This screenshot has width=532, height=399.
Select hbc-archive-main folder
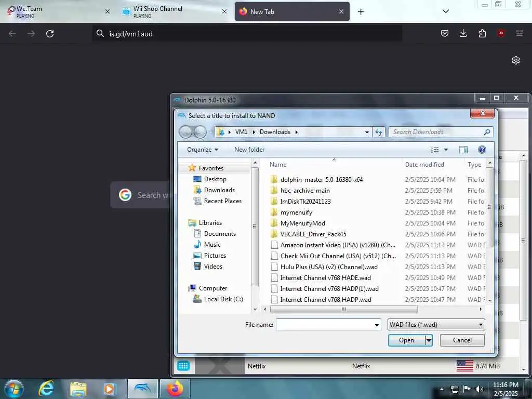(x=304, y=190)
